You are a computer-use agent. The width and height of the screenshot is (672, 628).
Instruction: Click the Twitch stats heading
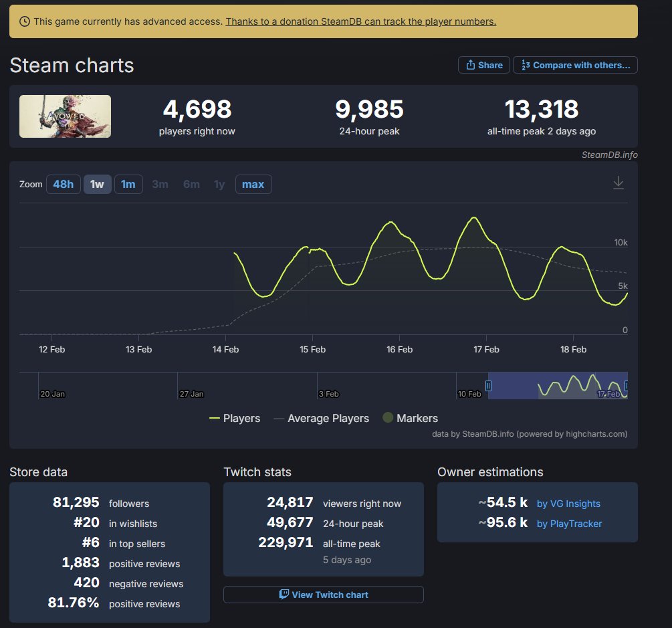pos(257,472)
